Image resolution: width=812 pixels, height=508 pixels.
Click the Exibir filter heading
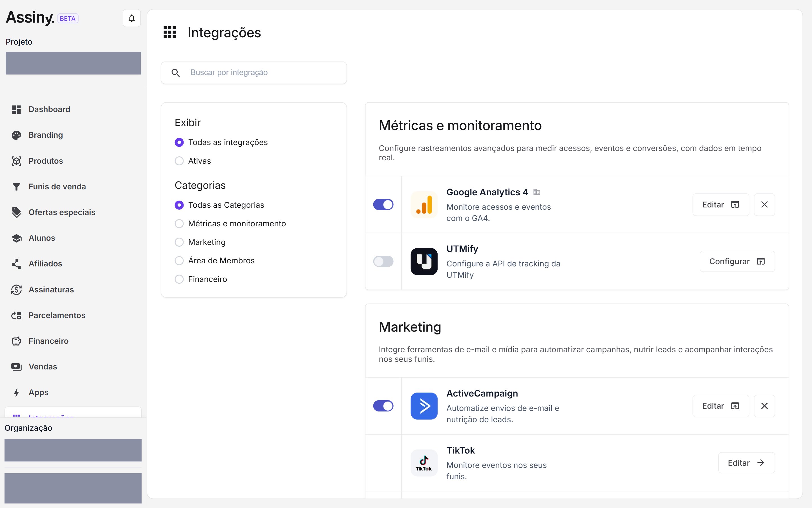coord(187,123)
